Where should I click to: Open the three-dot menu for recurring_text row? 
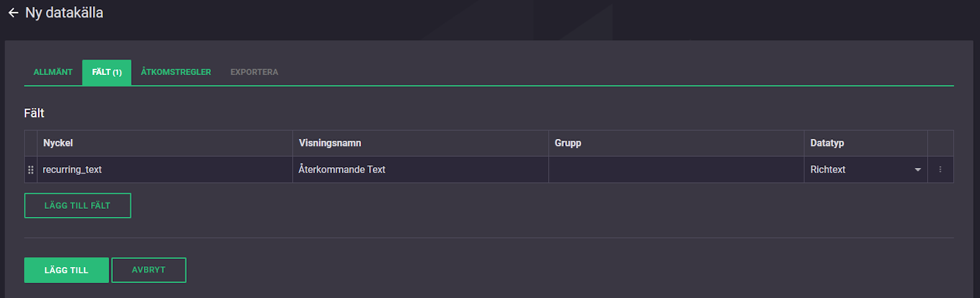click(940, 170)
